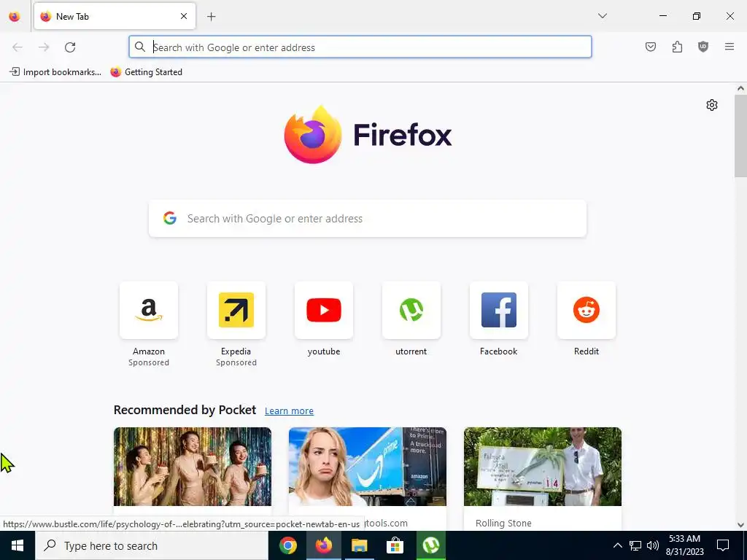Viewport: 747px width, 560px height.
Task: Open the Save to Pocket icon
Action: 651,47
